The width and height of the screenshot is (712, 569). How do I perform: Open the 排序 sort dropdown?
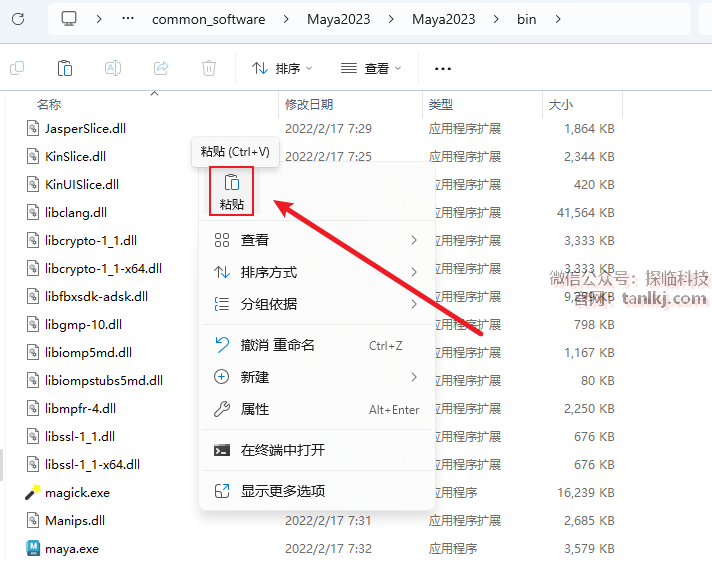[x=282, y=69]
